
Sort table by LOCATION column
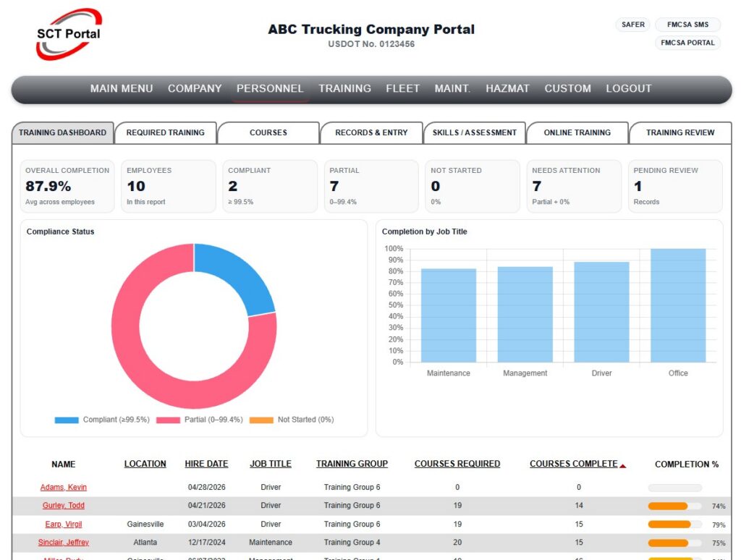tap(145, 464)
